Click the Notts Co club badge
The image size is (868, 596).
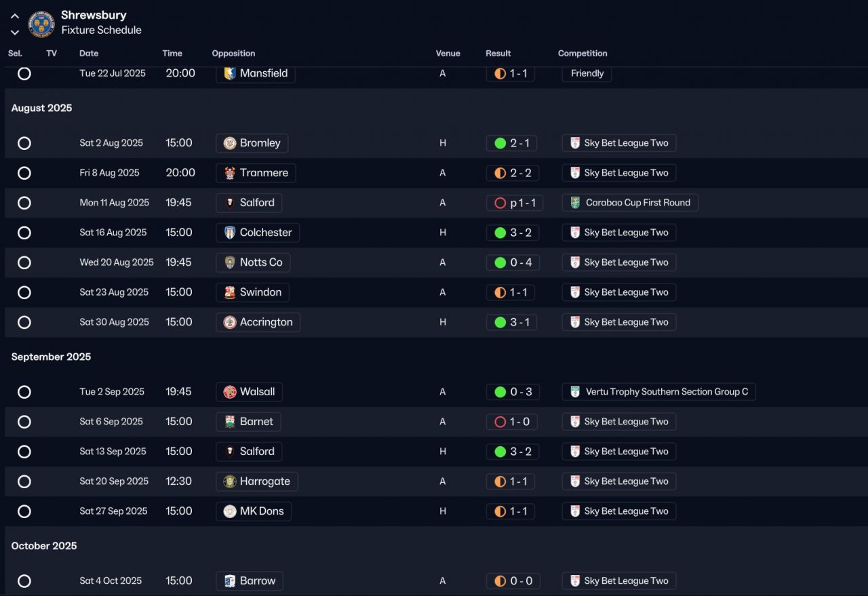(x=230, y=262)
